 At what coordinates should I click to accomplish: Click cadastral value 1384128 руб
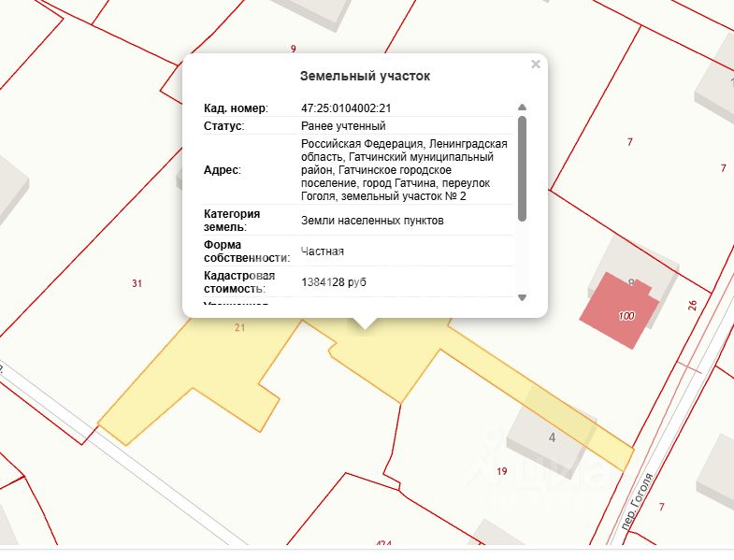pyautogui.click(x=334, y=282)
